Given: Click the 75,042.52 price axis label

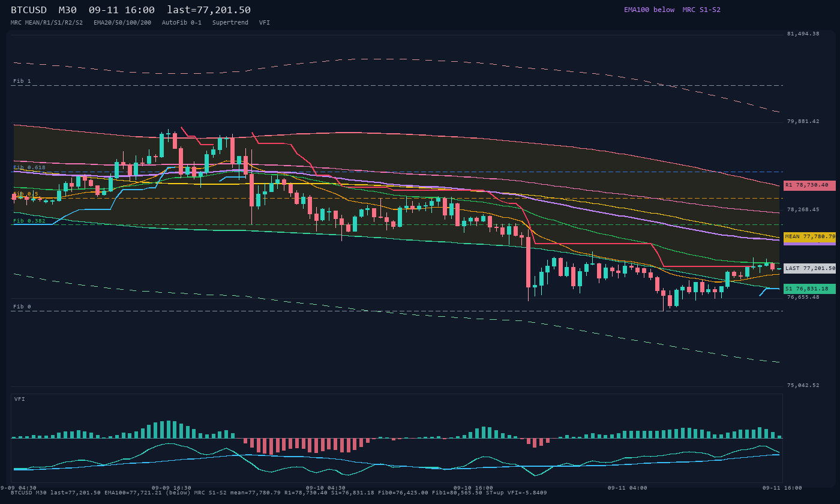Looking at the screenshot, I should click(x=803, y=385).
